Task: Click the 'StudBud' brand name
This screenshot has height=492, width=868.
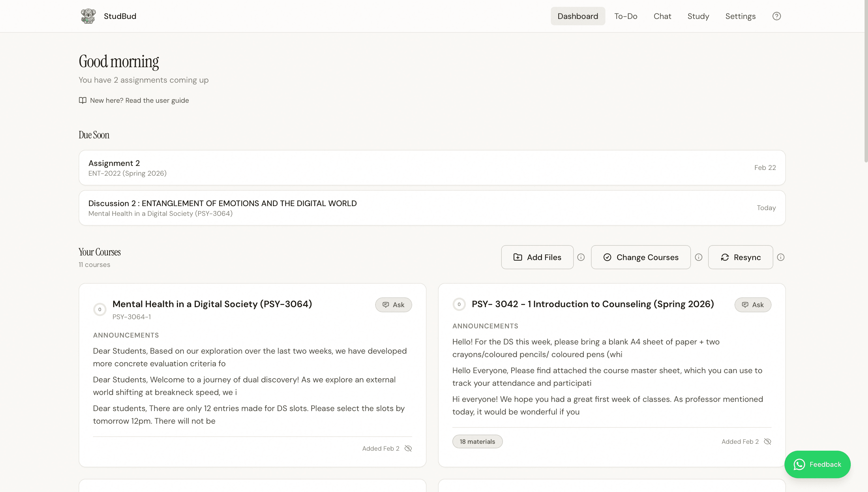Action: (120, 16)
